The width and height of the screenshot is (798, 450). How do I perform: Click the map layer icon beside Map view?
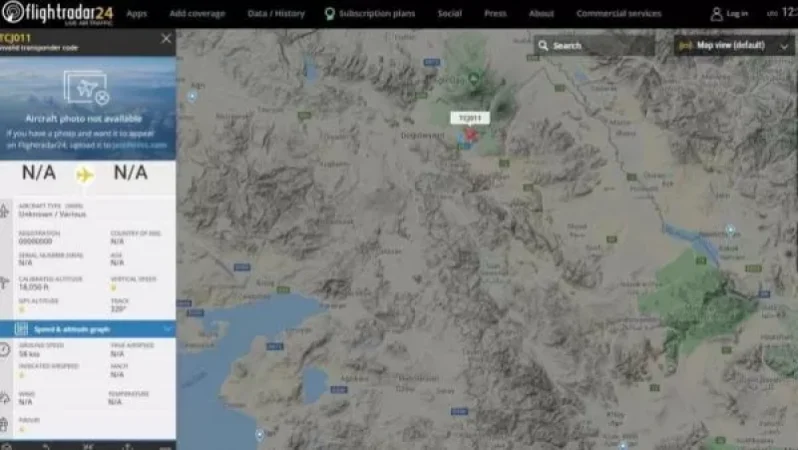click(685, 45)
